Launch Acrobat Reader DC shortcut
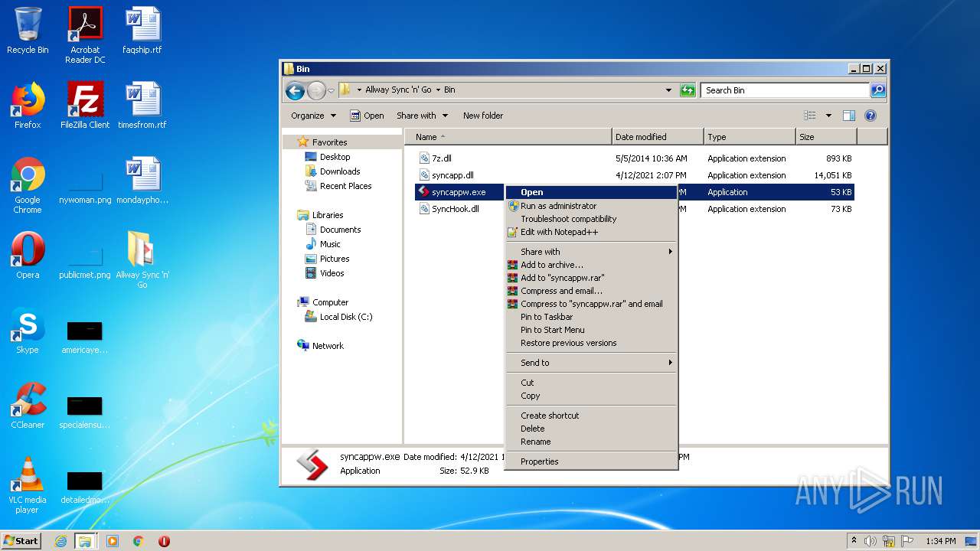Viewport: 980px width, 551px height. [85, 34]
